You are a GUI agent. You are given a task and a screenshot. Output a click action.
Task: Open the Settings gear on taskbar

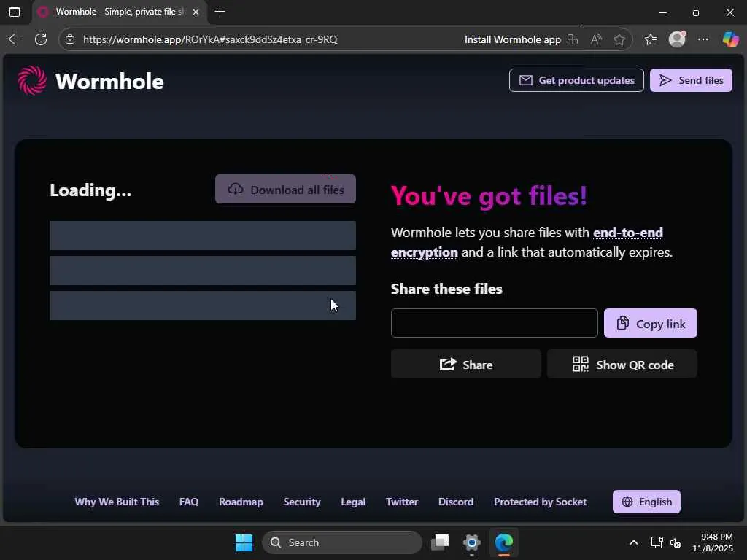point(472,542)
